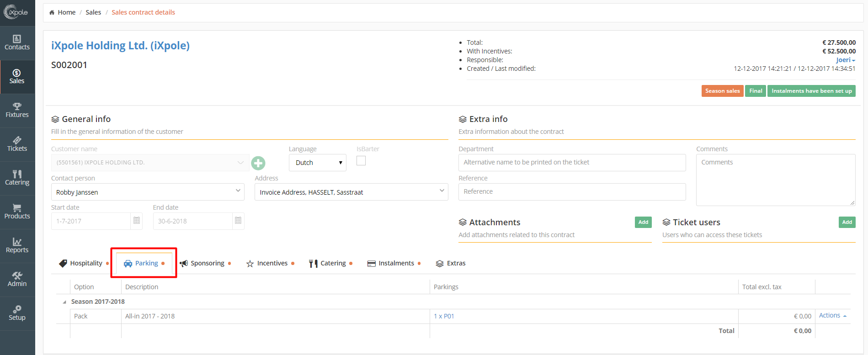The image size is (868, 355).
Task: Click the Final status badge
Action: point(756,91)
